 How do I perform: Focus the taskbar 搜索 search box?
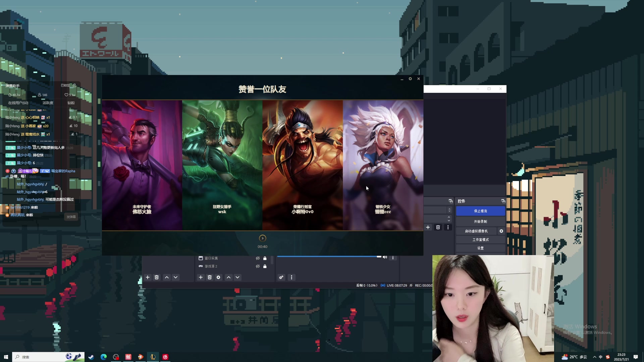(48, 357)
